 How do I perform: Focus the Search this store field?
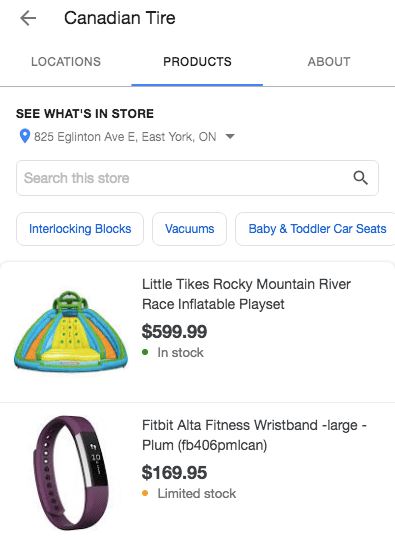197,178
